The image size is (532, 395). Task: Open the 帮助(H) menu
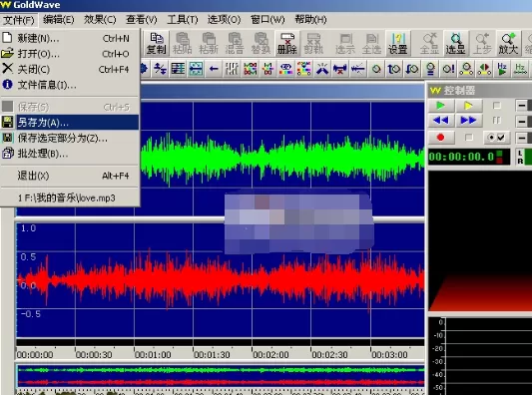coord(310,20)
